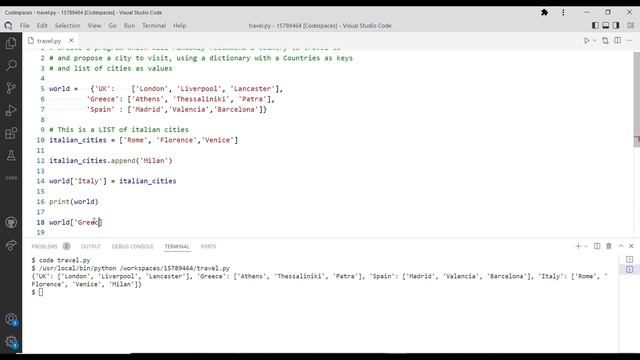Open the Run and Debug view
The width and height of the screenshot is (640, 360).
(11, 110)
